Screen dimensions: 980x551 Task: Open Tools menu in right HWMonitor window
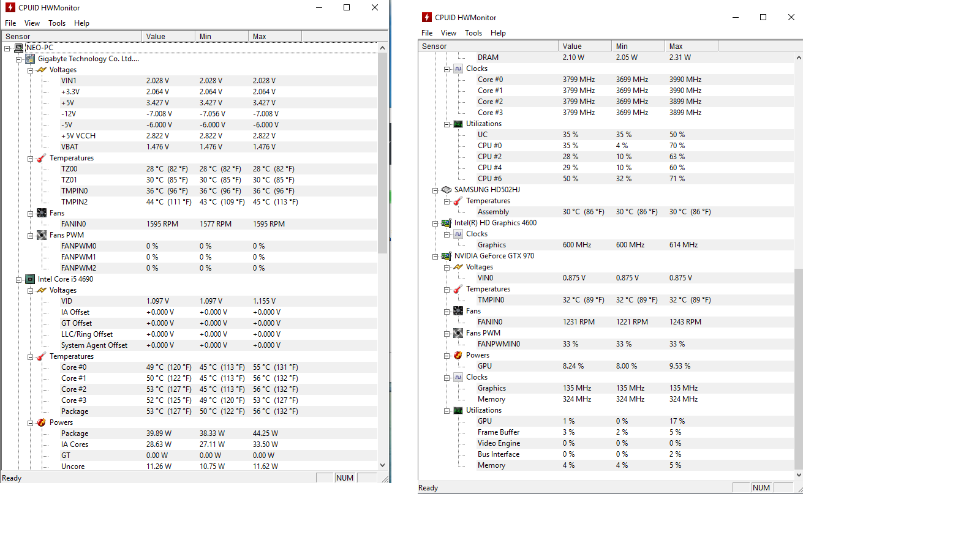tap(473, 33)
